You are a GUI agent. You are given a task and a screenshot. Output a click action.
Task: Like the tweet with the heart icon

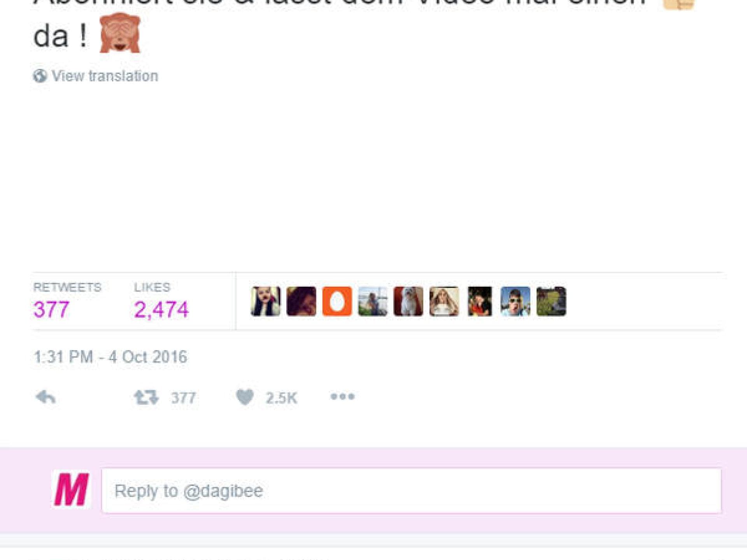(x=245, y=397)
